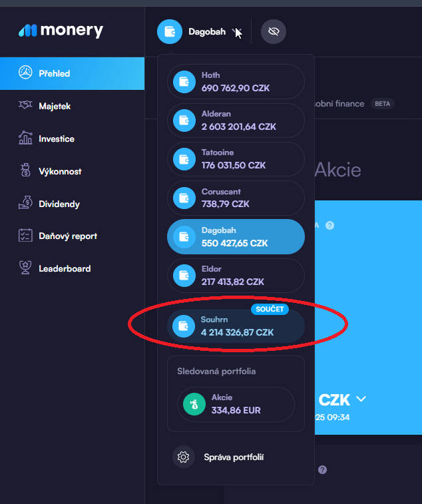Click the green Akcie watched portfolio icon
Image resolution: width=422 pixels, height=504 pixels.
click(x=195, y=404)
